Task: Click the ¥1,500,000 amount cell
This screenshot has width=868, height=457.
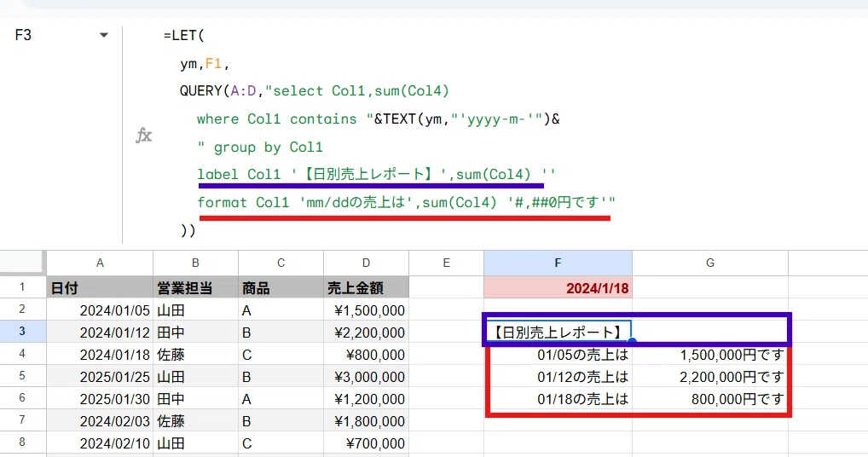Action: [366, 309]
